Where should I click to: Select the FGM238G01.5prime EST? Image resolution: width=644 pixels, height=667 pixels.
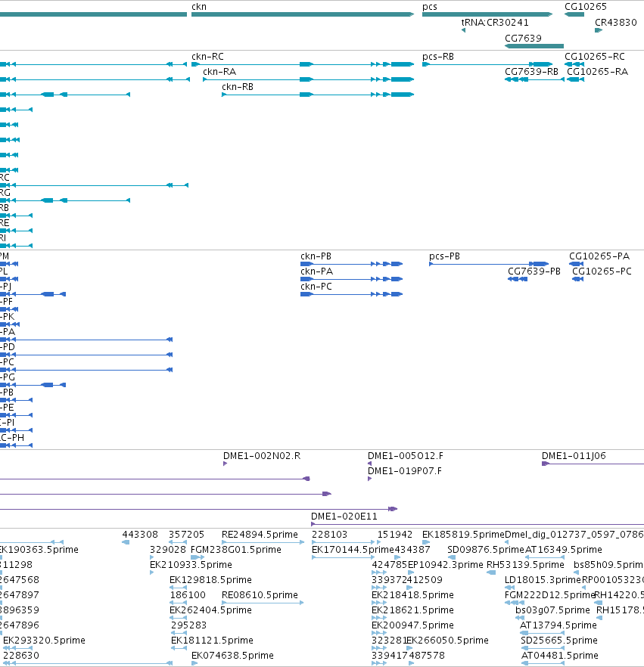click(x=198, y=557)
